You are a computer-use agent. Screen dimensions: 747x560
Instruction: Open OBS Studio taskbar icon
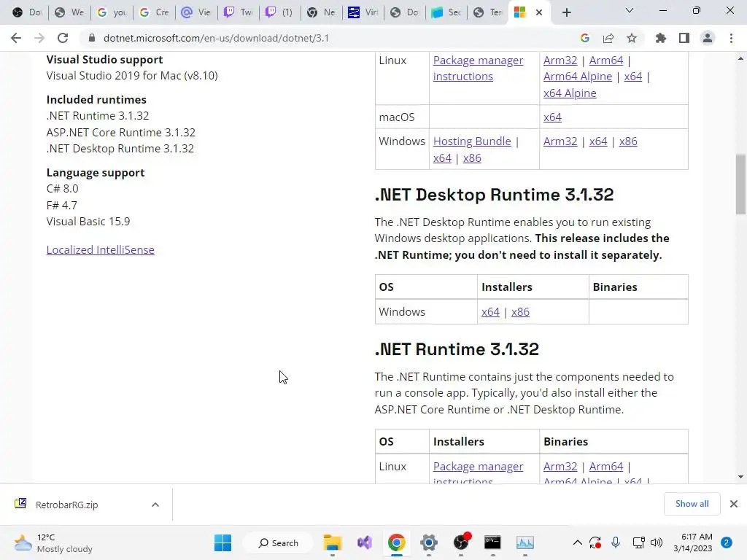tap(461, 542)
